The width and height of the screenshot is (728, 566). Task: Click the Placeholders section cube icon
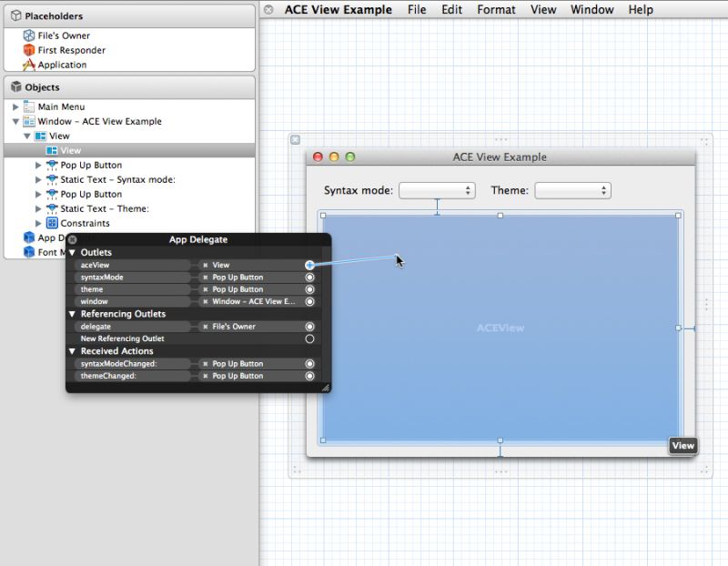[16, 15]
